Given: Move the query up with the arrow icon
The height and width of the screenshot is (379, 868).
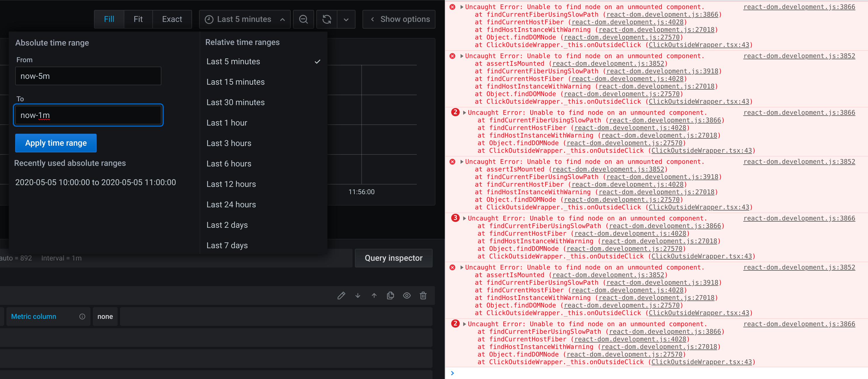Looking at the screenshot, I should (x=374, y=296).
